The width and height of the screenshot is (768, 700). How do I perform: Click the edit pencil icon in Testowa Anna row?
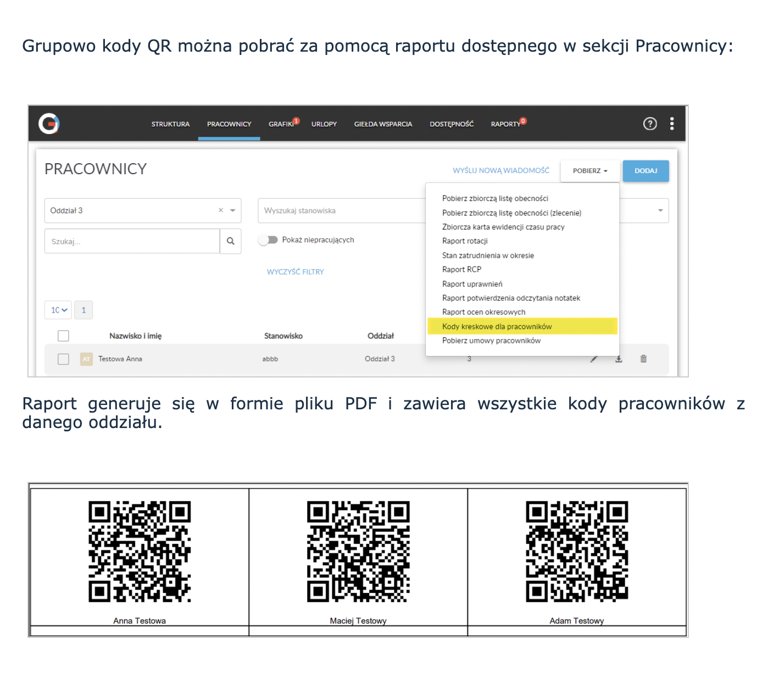coord(594,359)
